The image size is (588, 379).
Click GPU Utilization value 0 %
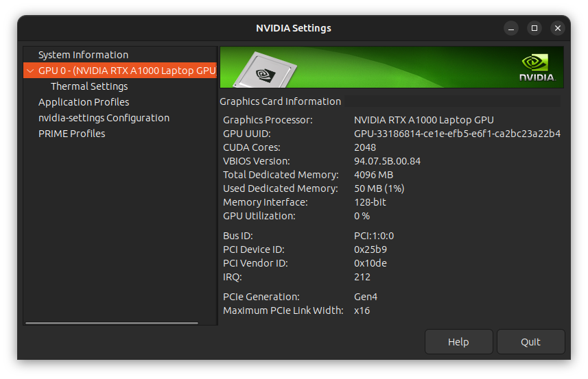362,216
